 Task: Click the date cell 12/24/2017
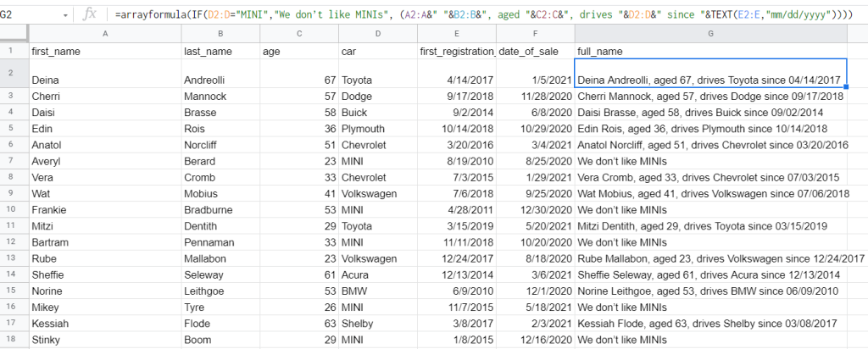[457, 259]
